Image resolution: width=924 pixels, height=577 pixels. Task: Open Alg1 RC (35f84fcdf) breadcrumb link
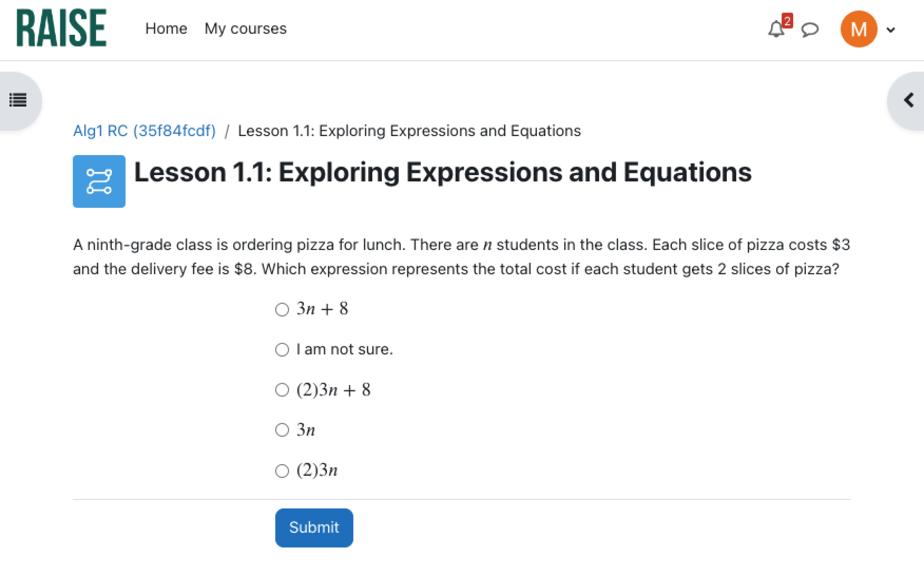pos(144,131)
